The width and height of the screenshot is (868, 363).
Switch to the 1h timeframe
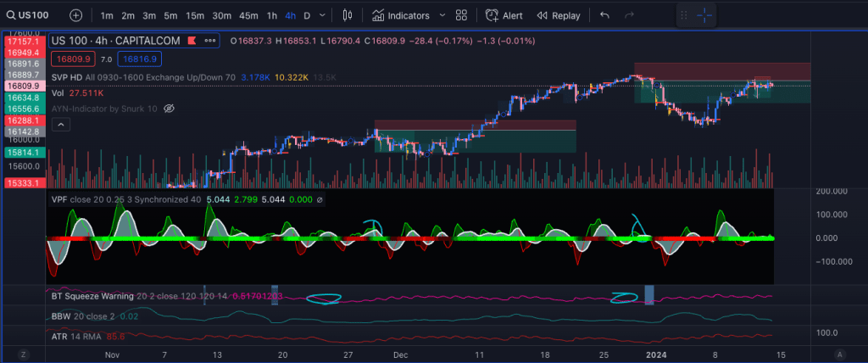point(271,15)
